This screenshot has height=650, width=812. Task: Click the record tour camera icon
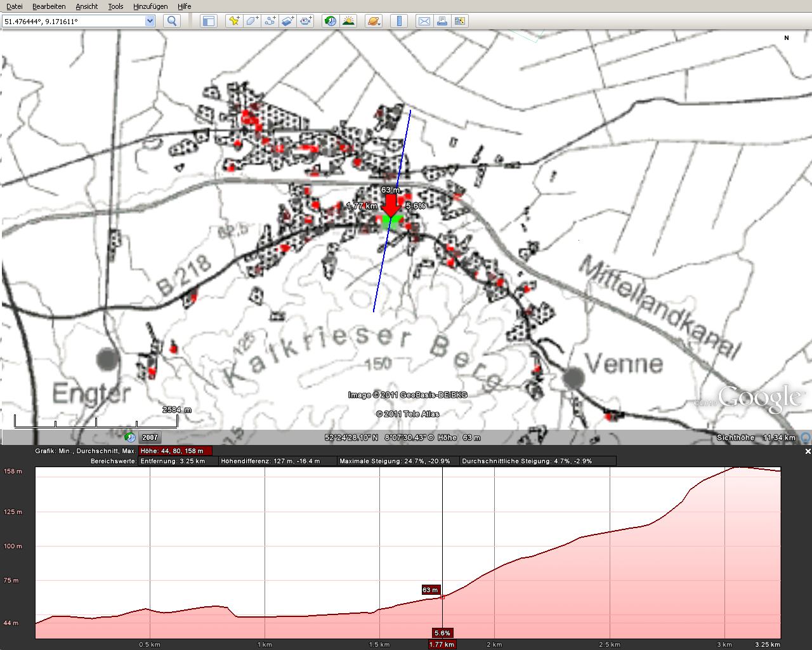point(306,21)
